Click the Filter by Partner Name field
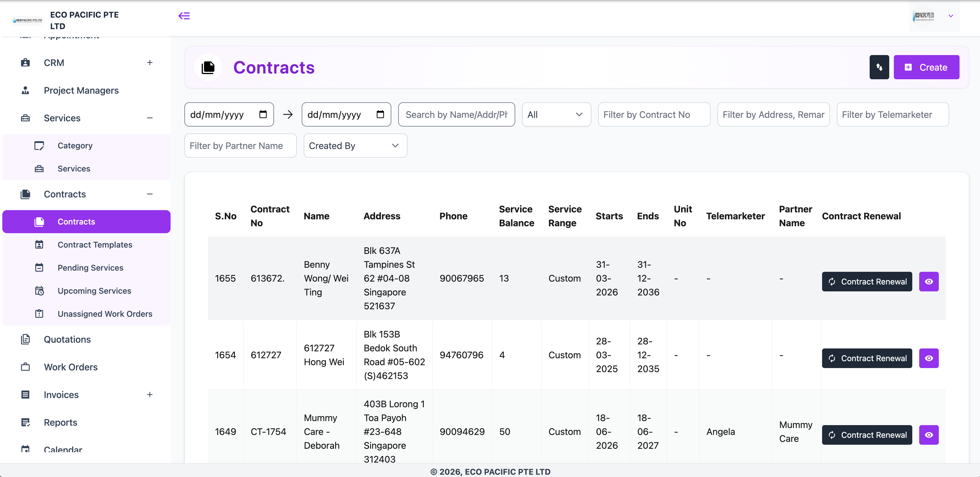This screenshot has width=980, height=477. [x=240, y=145]
